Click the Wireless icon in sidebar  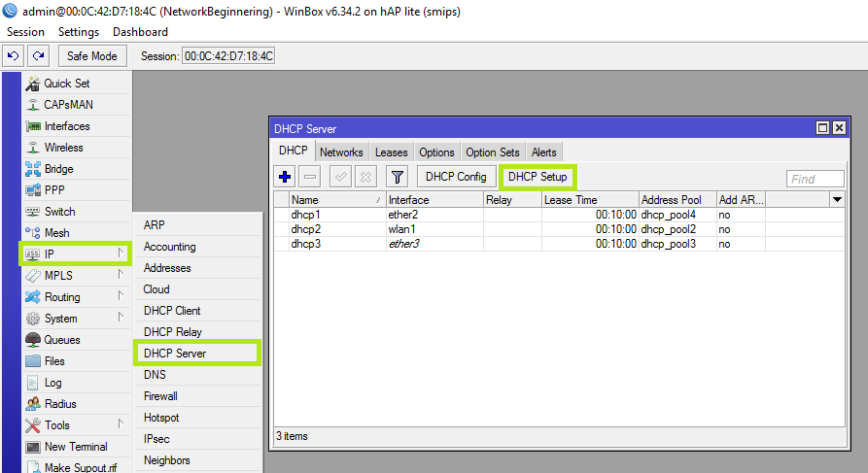click(x=33, y=148)
